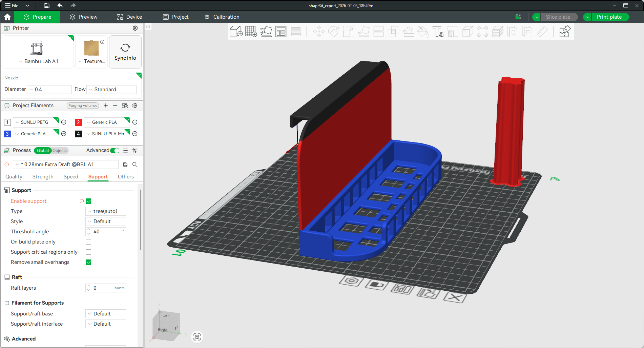Click the Others settings tab
The image size is (644, 348).
(126, 177)
